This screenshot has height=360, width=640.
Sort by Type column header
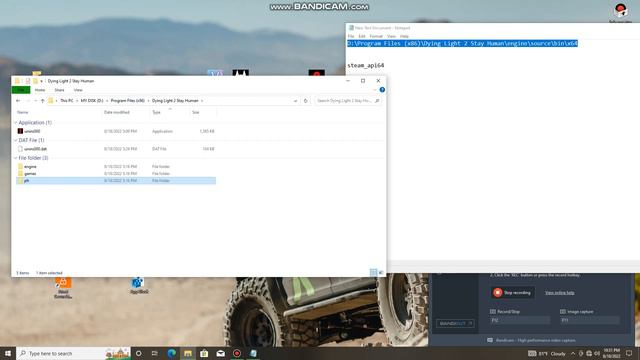[156, 112]
